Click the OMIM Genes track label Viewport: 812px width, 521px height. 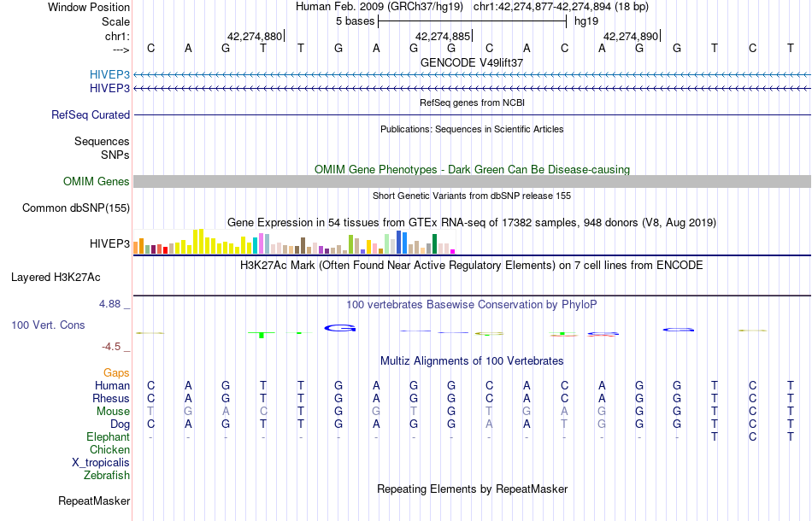pyautogui.click(x=97, y=182)
